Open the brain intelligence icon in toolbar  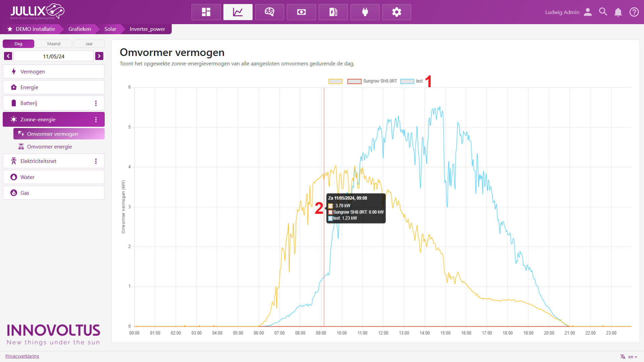(x=269, y=12)
